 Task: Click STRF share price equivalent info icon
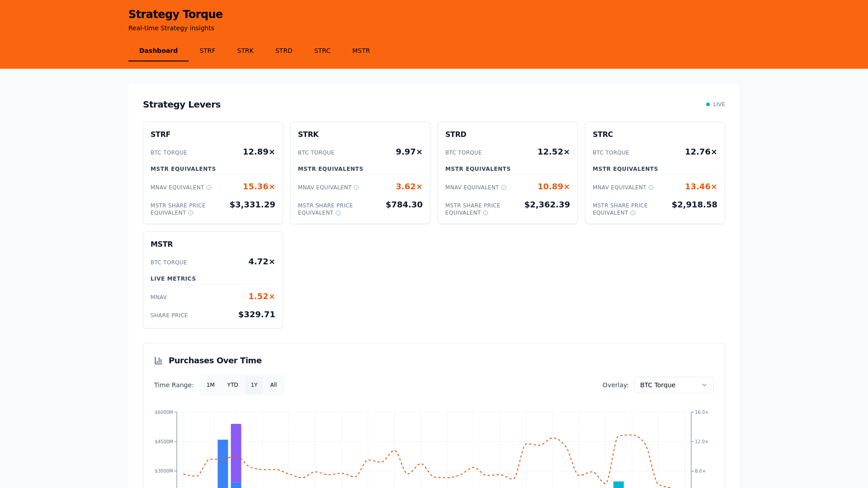[x=191, y=213]
